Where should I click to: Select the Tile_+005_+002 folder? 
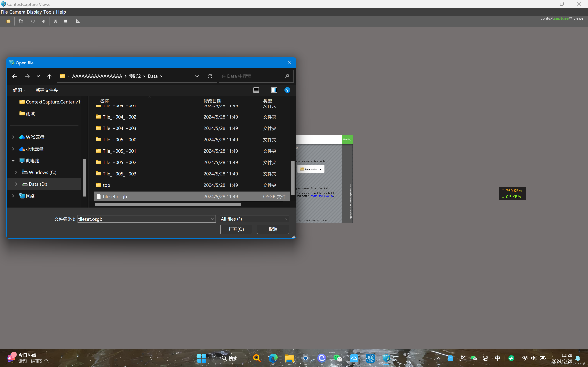pyautogui.click(x=119, y=162)
